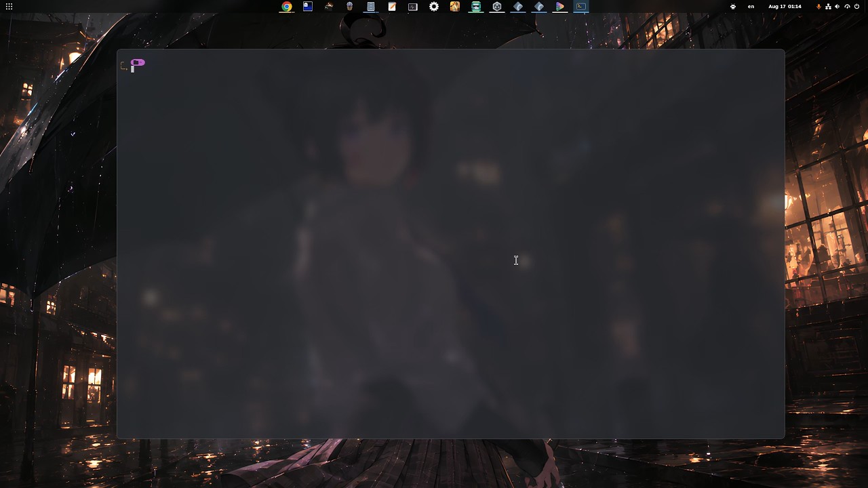
Task: Open the settings gear icon
Action: [x=434, y=7]
